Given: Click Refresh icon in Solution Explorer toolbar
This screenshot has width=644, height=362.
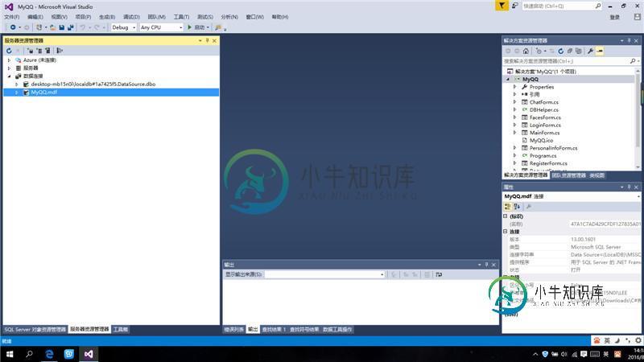Looking at the screenshot, I should coord(560,51).
